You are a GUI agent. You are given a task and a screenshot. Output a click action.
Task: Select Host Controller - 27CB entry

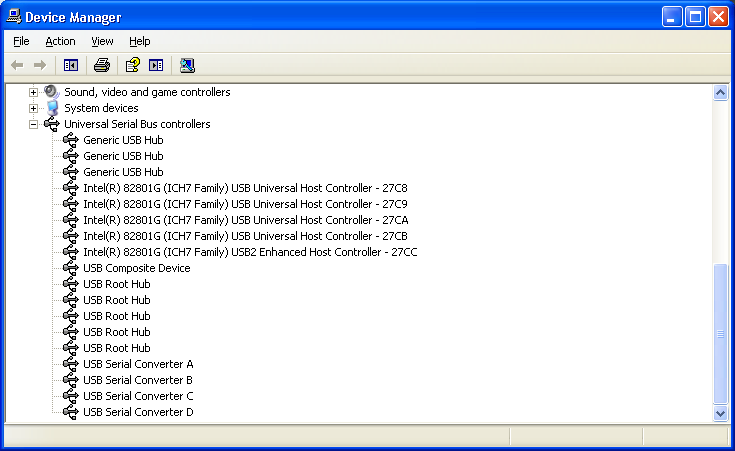(245, 236)
